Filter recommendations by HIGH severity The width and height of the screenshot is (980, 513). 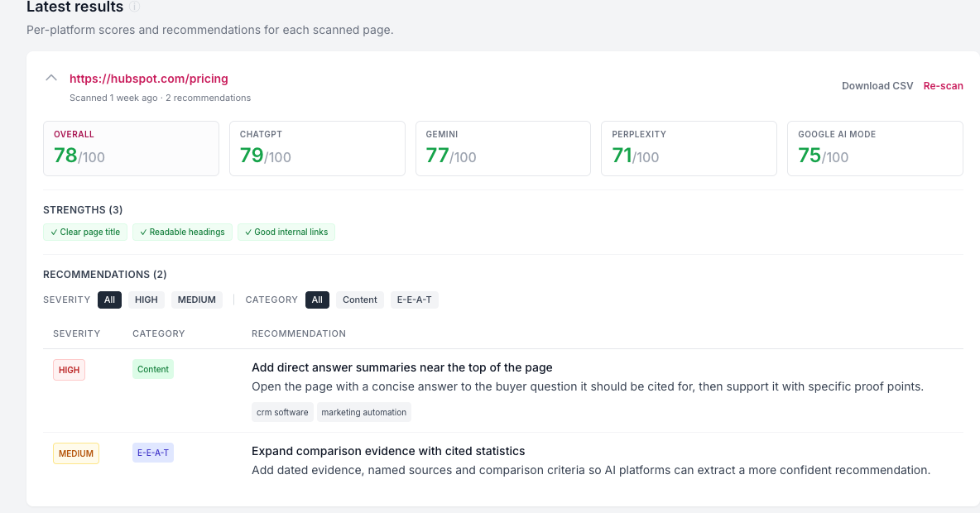pos(147,300)
